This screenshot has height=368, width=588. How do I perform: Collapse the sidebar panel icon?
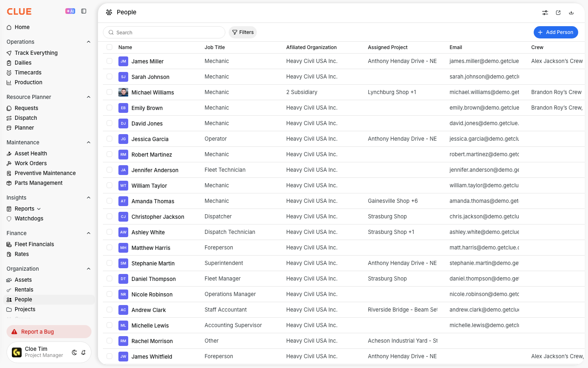[84, 11]
